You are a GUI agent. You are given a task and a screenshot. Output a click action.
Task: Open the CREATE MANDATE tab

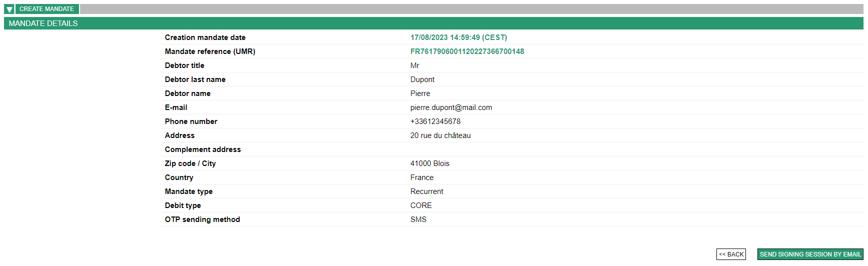point(47,9)
